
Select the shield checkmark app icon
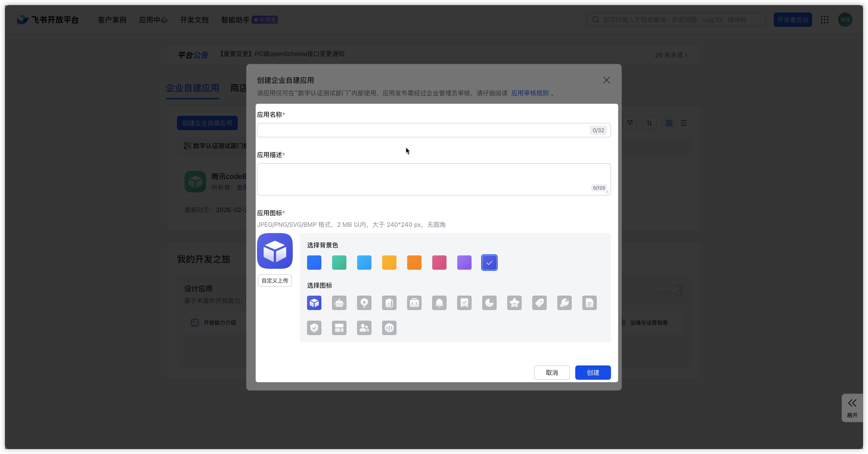tap(314, 328)
